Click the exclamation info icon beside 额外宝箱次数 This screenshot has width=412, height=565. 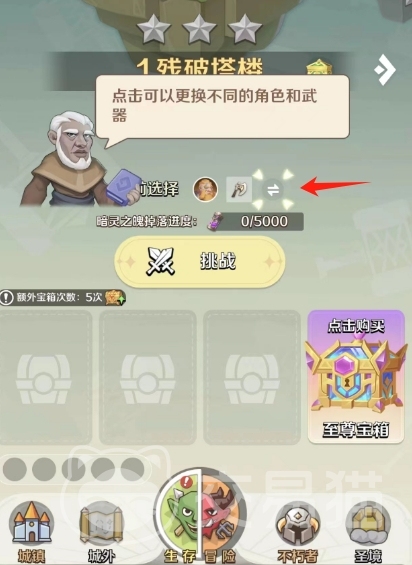(x=6, y=298)
